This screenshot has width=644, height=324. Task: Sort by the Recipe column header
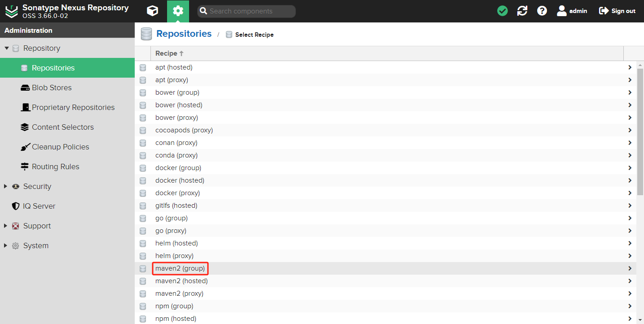tap(167, 53)
